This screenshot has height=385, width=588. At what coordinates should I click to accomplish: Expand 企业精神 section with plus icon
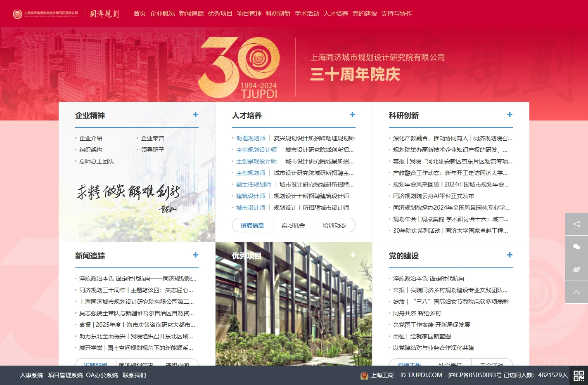[196, 115]
